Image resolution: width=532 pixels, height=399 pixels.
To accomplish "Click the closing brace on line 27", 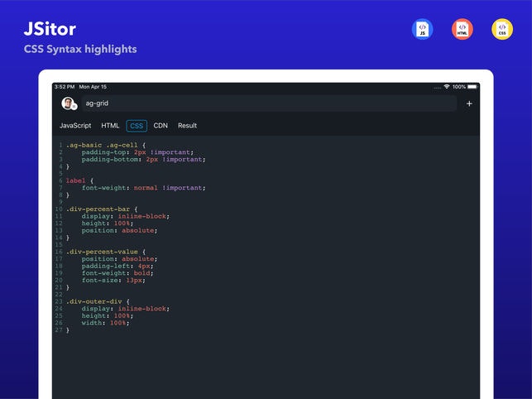I will pyautogui.click(x=68, y=330).
